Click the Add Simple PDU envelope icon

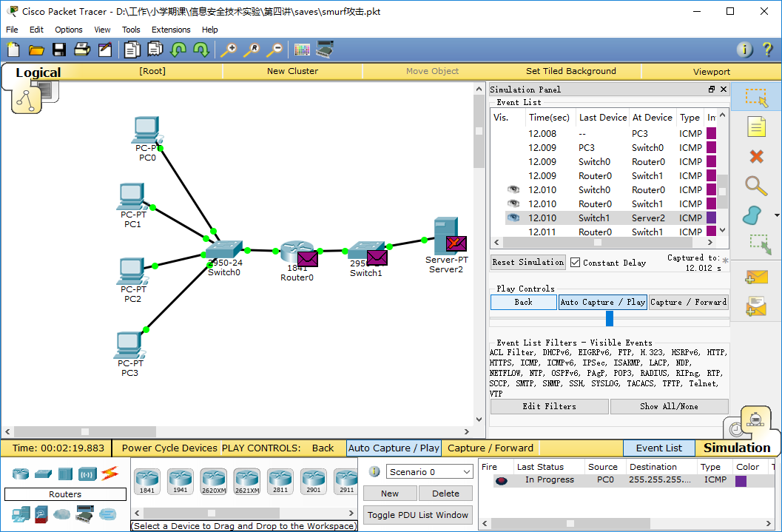pyautogui.click(x=756, y=277)
